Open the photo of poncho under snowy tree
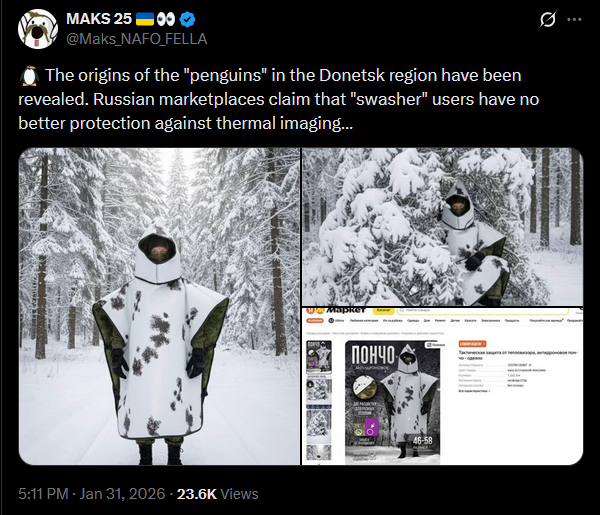Viewport: 600px width, 515px height. coord(442,227)
